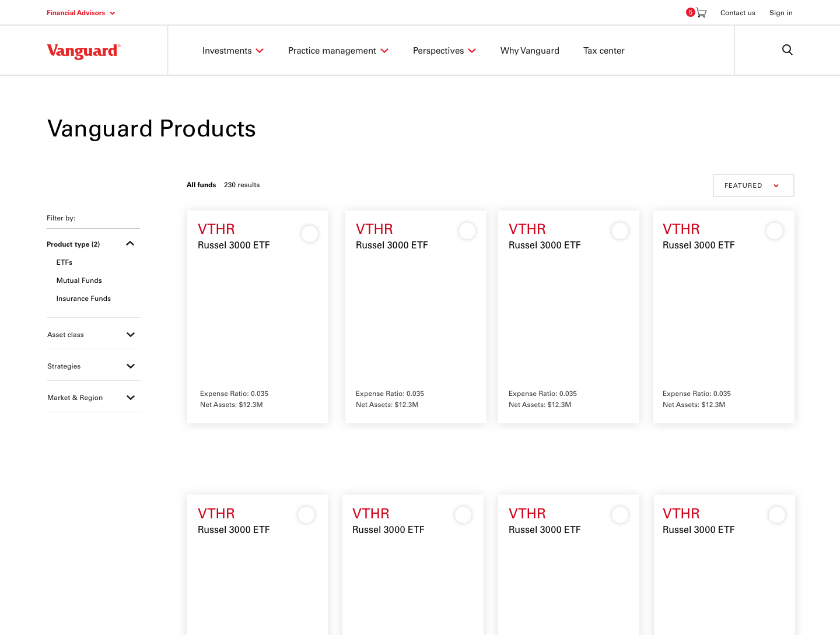The image size is (840, 635).
Task: Select first top-row VTHR card circle
Action: (x=310, y=234)
